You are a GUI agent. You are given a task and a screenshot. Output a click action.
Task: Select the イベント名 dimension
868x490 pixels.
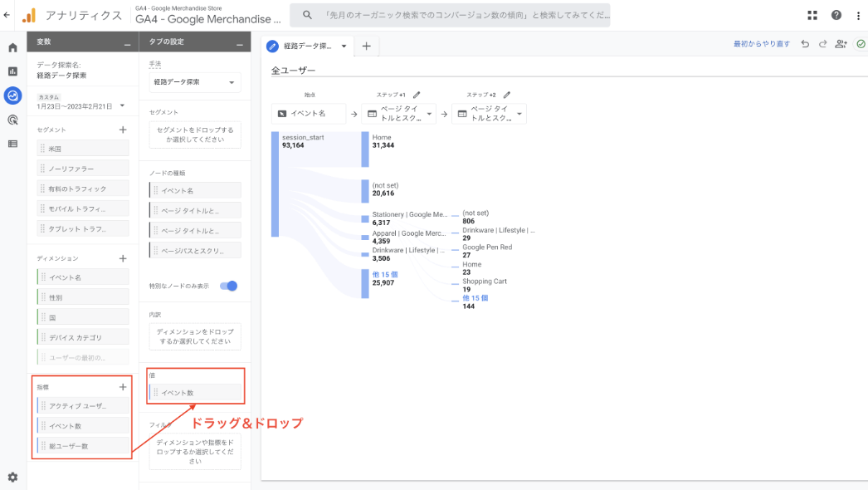point(83,277)
